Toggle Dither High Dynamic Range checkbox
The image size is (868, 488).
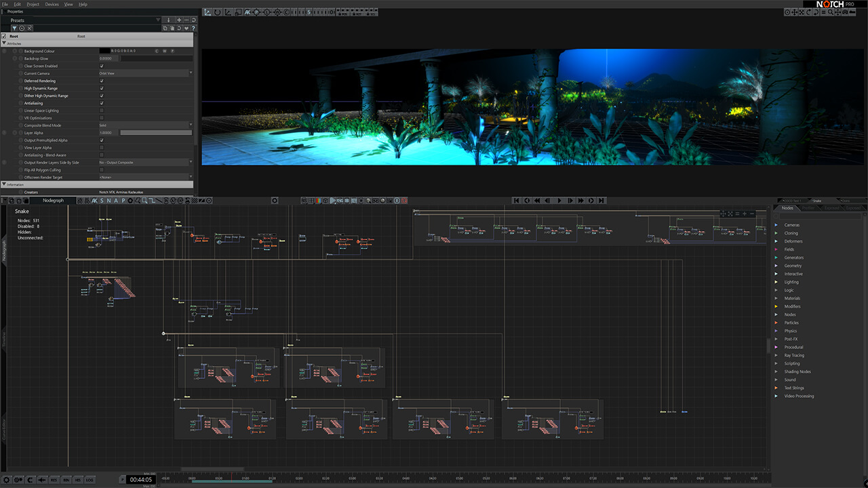[x=102, y=96]
